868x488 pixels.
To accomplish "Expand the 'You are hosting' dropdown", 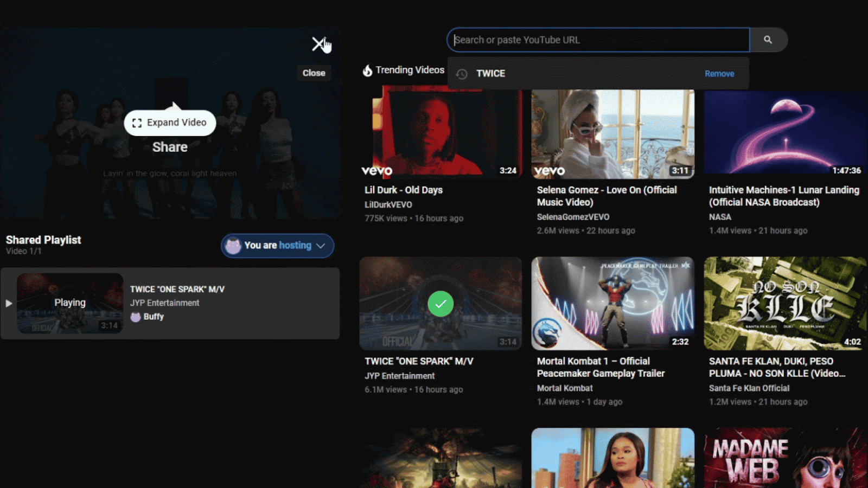I will pos(277,246).
